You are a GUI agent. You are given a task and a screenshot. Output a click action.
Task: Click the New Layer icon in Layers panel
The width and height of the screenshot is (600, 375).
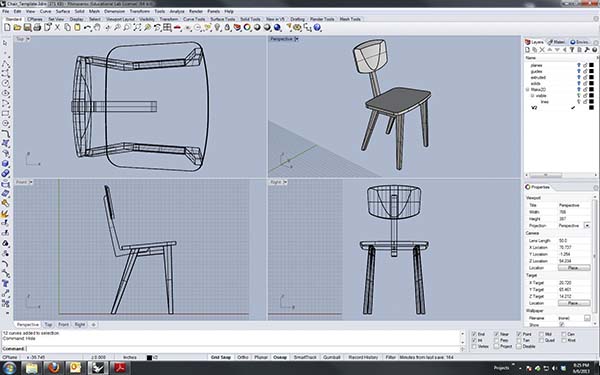tap(527, 50)
